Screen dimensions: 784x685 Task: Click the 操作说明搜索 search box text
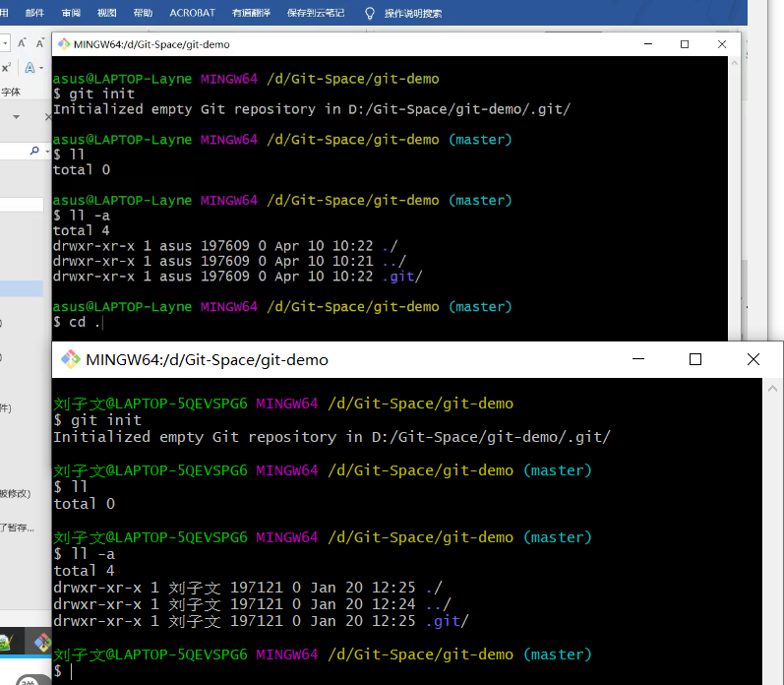point(413,14)
